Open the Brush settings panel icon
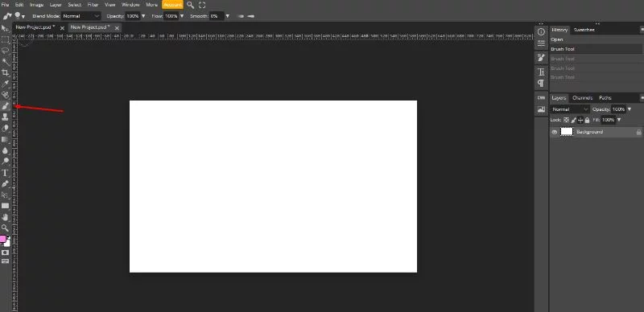The width and height of the screenshot is (644, 312). [541, 58]
